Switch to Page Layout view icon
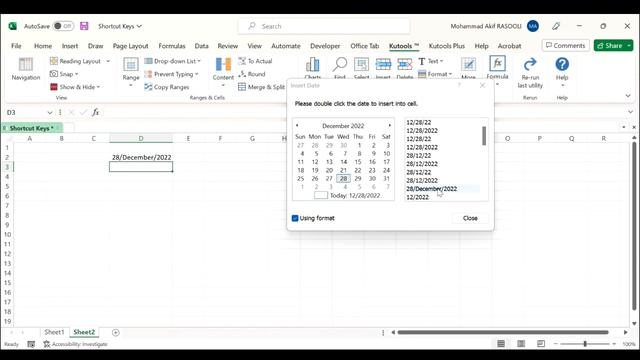This screenshot has width=640, height=360. pos(521,344)
